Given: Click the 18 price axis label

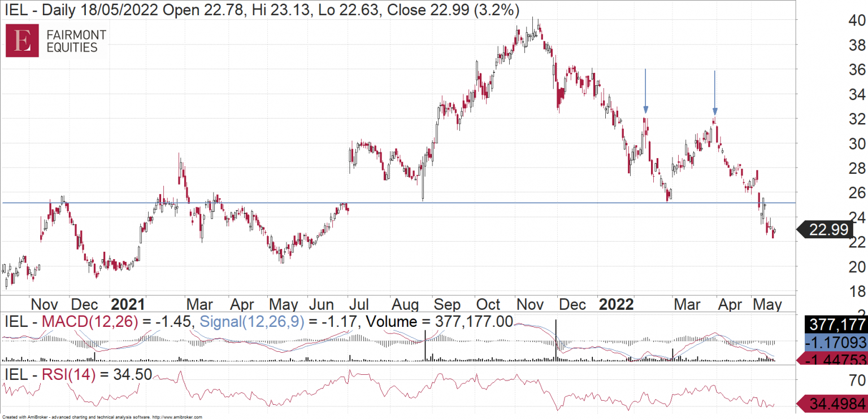Looking at the screenshot, I should (x=857, y=291).
